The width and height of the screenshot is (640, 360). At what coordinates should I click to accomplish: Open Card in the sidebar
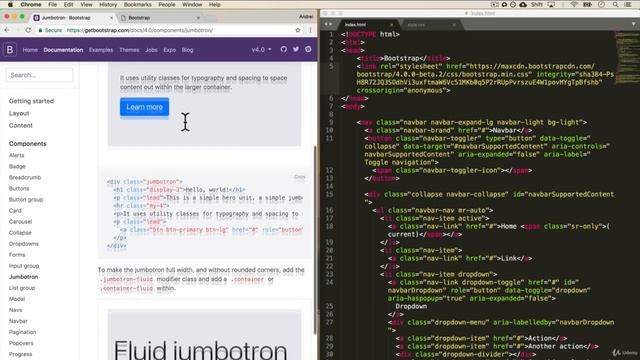[x=15, y=210]
